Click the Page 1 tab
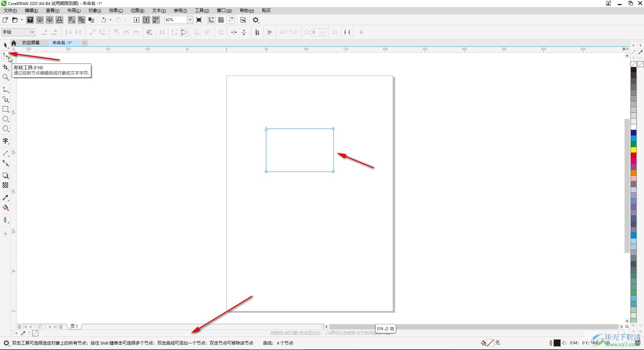The image size is (644, 350). coord(74,326)
